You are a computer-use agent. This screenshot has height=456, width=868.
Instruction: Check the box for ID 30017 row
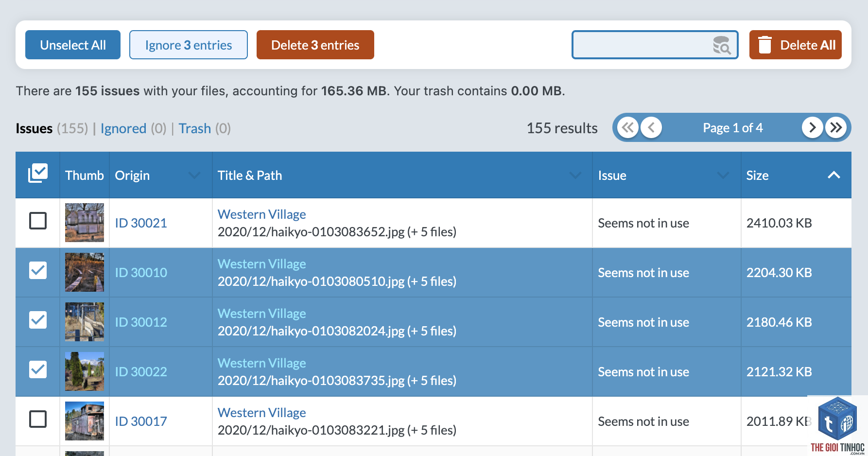(38, 419)
